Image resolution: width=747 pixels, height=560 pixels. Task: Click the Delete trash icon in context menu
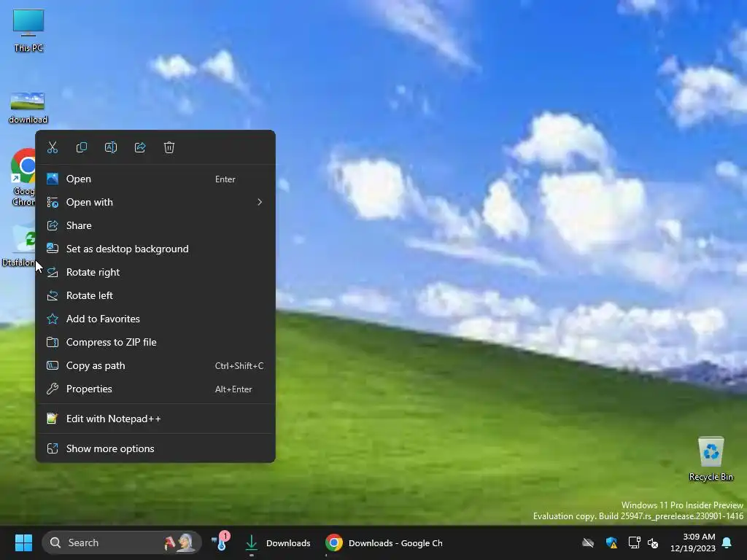tap(169, 147)
